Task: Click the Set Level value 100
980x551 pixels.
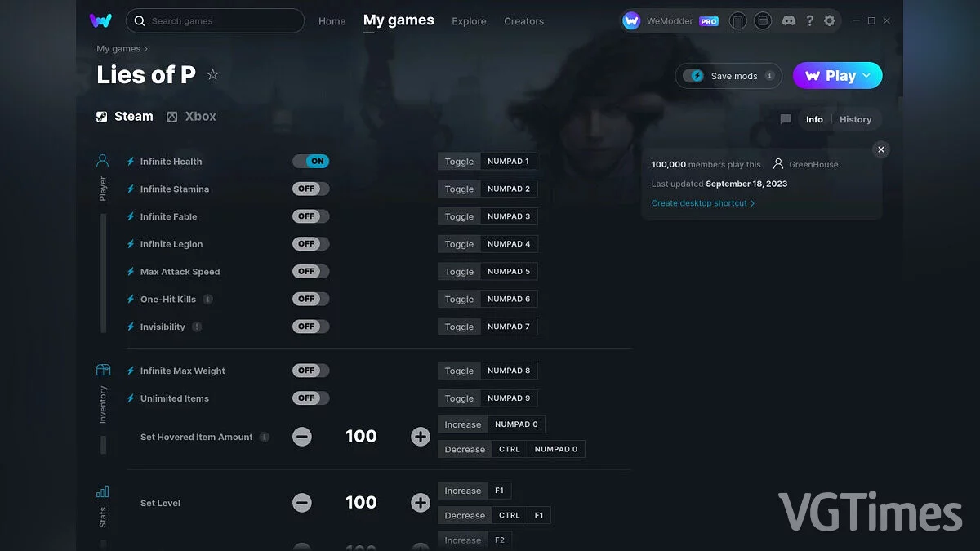Action: click(x=361, y=503)
